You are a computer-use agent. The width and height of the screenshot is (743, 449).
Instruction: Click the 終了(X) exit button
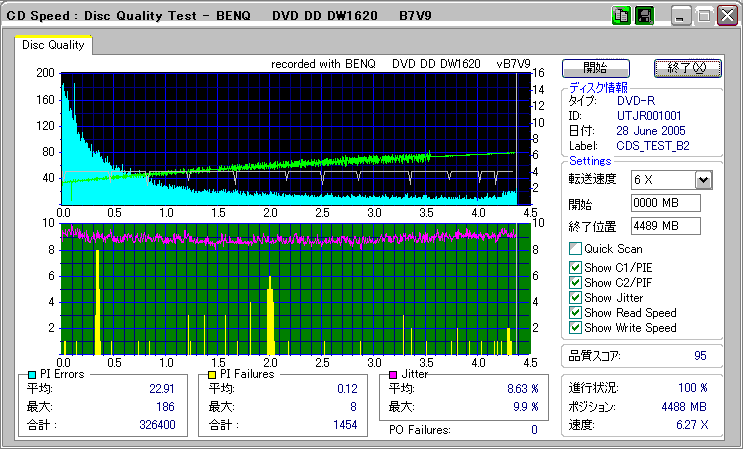coord(688,68)
